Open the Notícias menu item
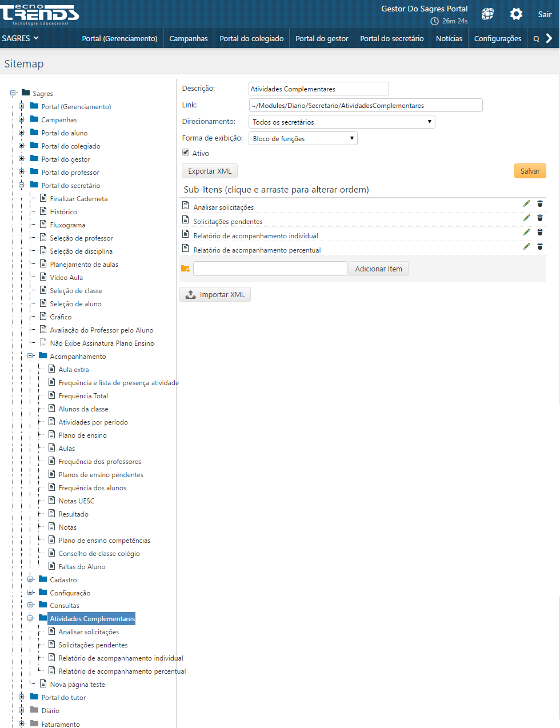 (x=449, y=38)
